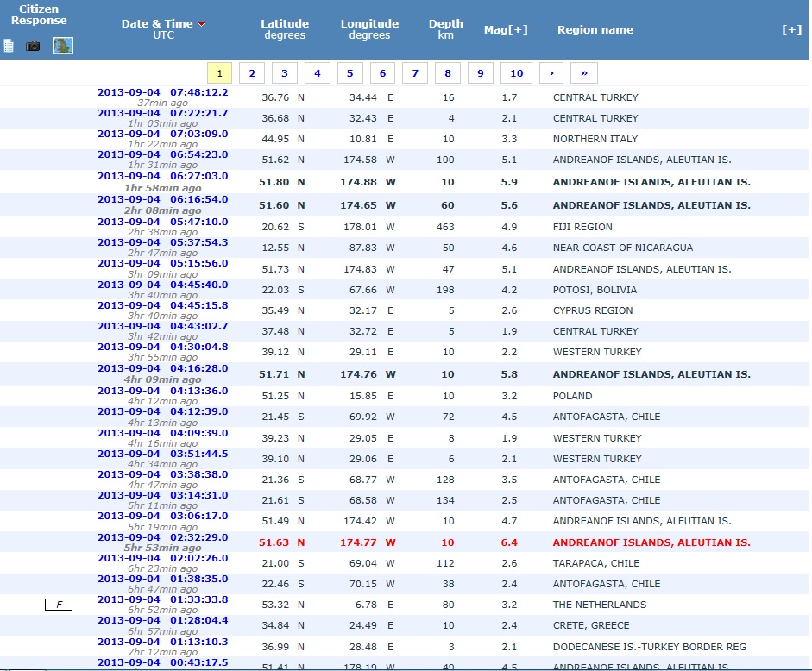Open the 07:48:12.2 Central Turkey earthquake
The height and width of the screenshot is (671, 812).
tap(162, 92)
